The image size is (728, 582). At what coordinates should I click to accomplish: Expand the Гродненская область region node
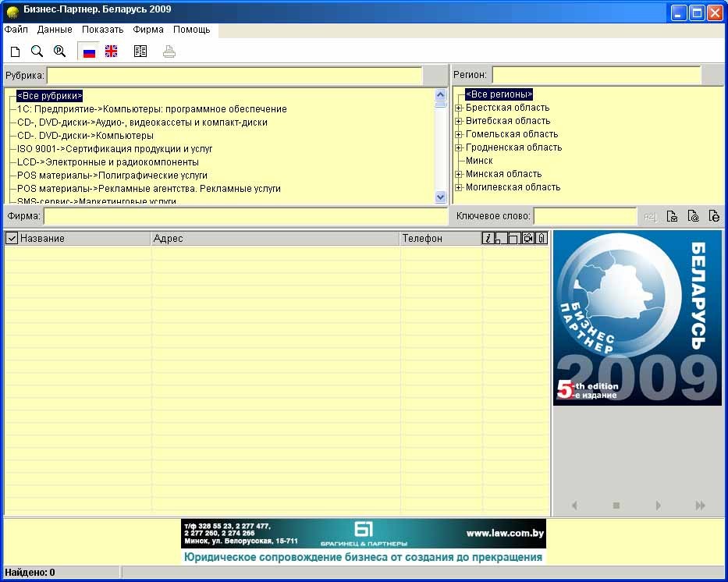point(459,148)
